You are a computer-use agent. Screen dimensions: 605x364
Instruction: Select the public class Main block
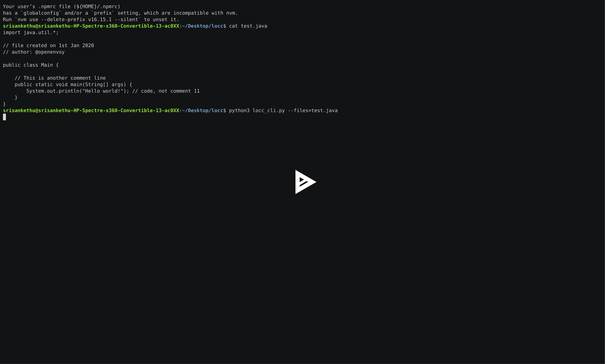pyautogui.click(x=31, y=65)
